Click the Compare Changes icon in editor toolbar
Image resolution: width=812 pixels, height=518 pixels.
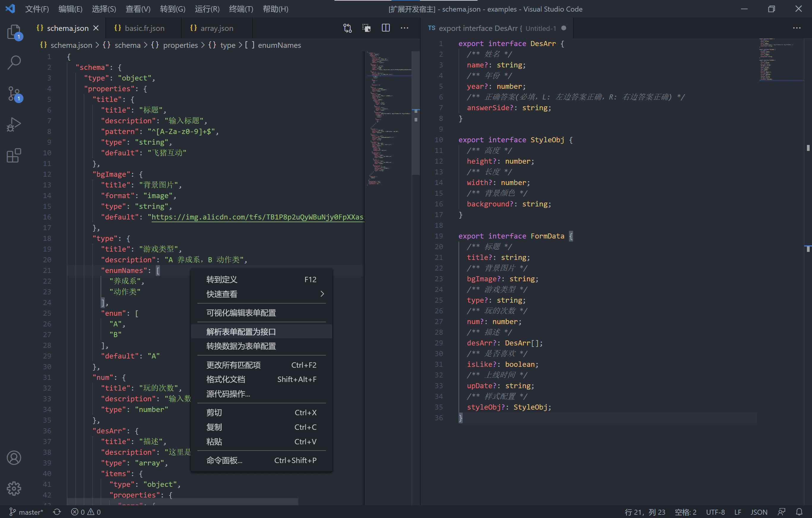pos(347,28)
